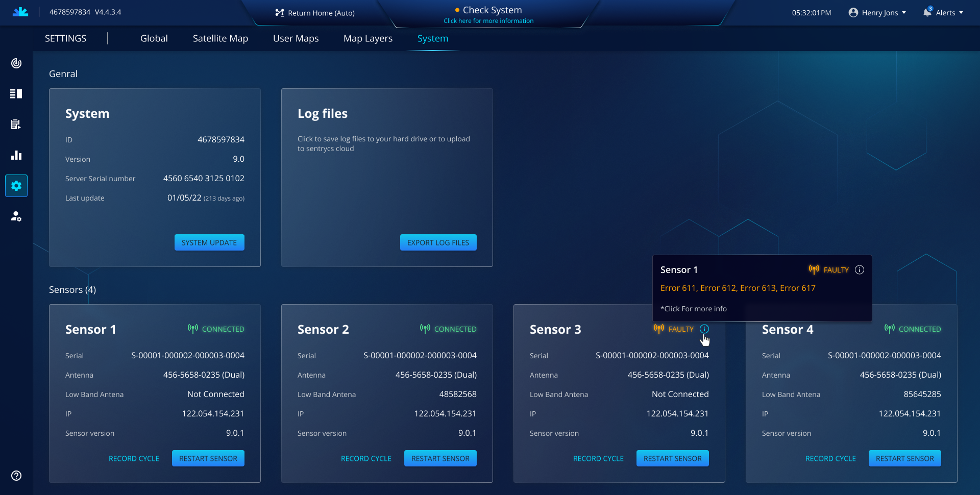Screen dimensions: 980x495
Task: Open the bar chart statistics icon
Action: (x=16, y=155)
